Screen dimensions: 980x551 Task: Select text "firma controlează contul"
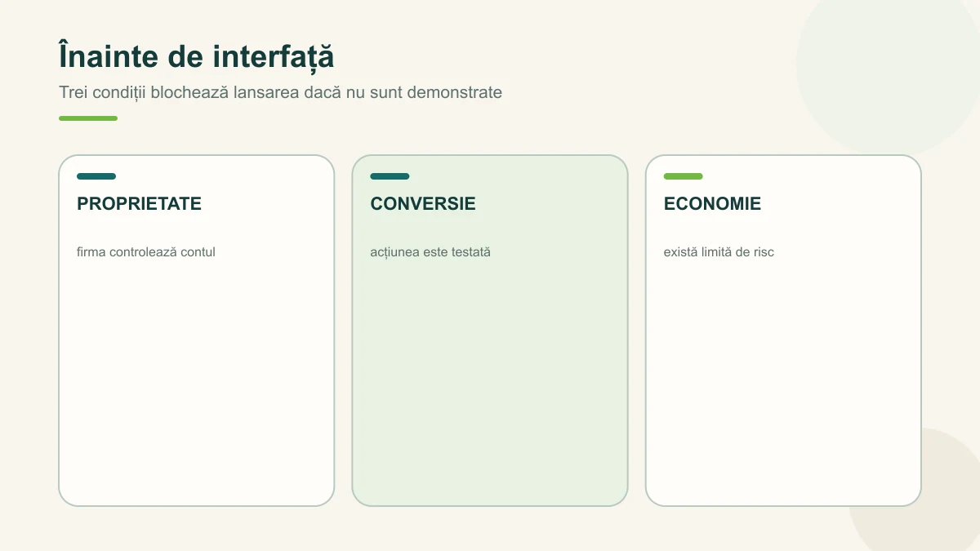coord(146,252)
